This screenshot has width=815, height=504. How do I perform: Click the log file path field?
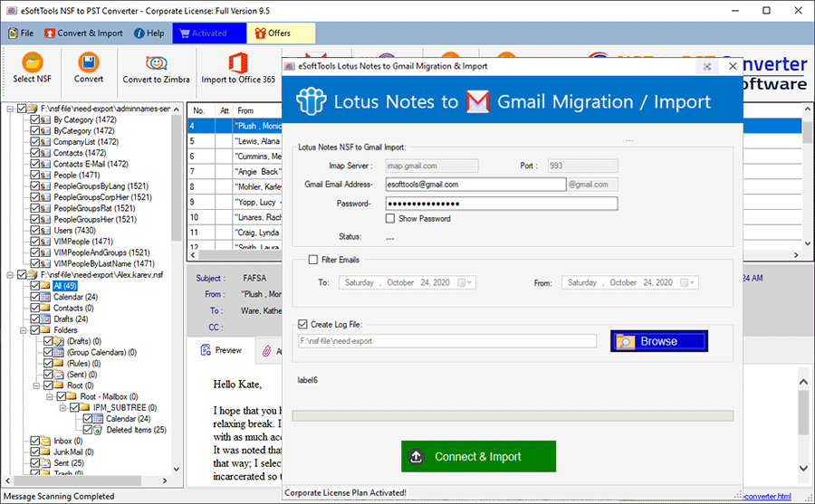click(x=447, y=341)
